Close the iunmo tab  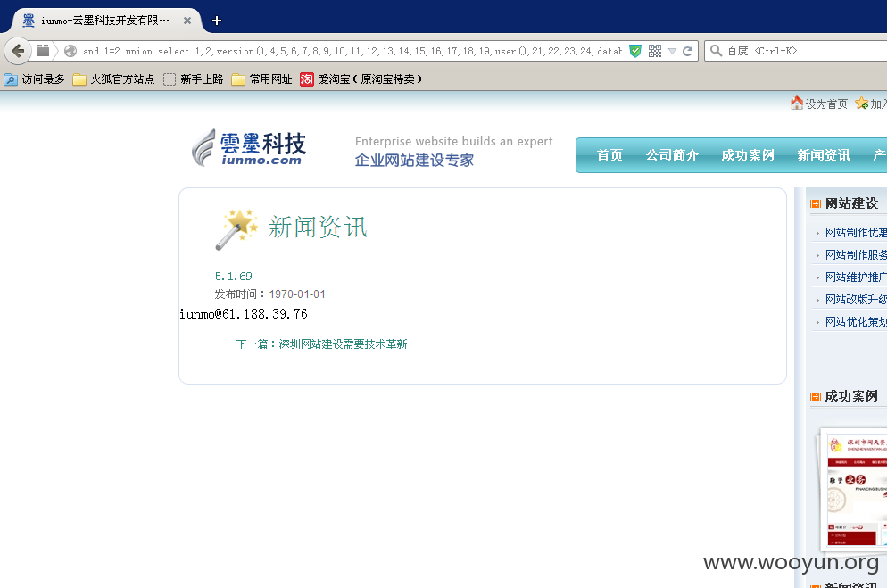(x=187, y=21)
